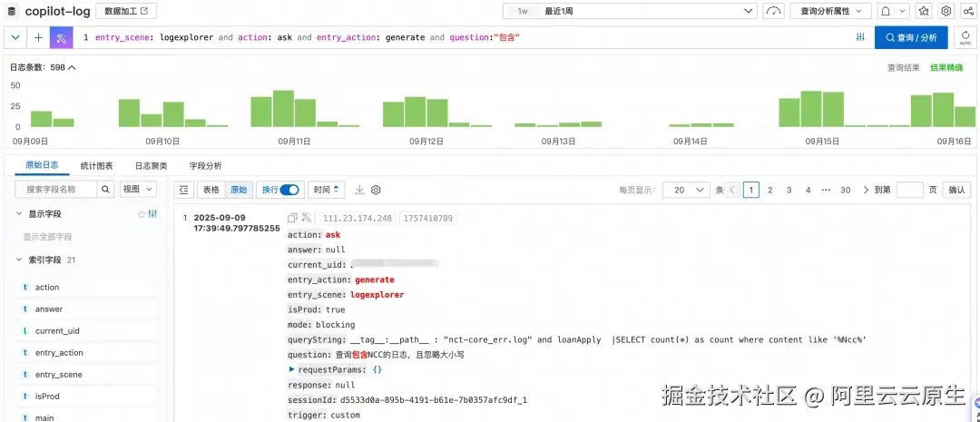Select the tallest 09月11日 histogram bar
This screenshot has width=980, height=422.
(x=283, y=109)
